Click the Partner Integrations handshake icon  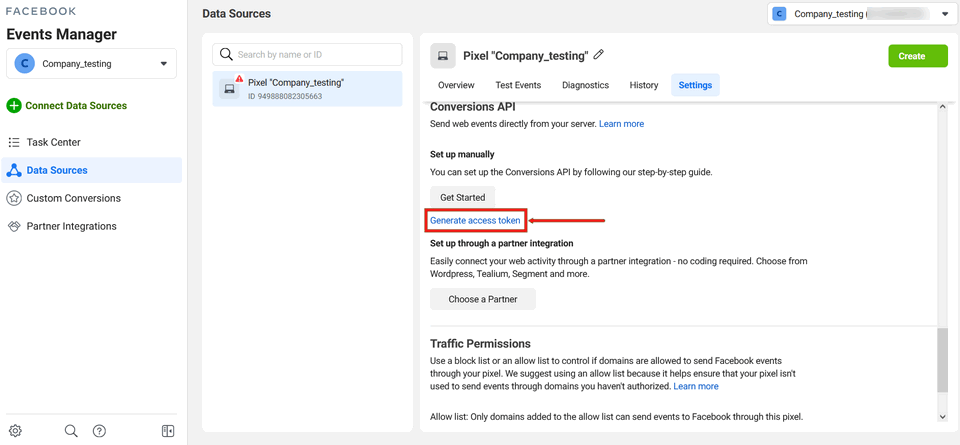click(x=13, y=226)
